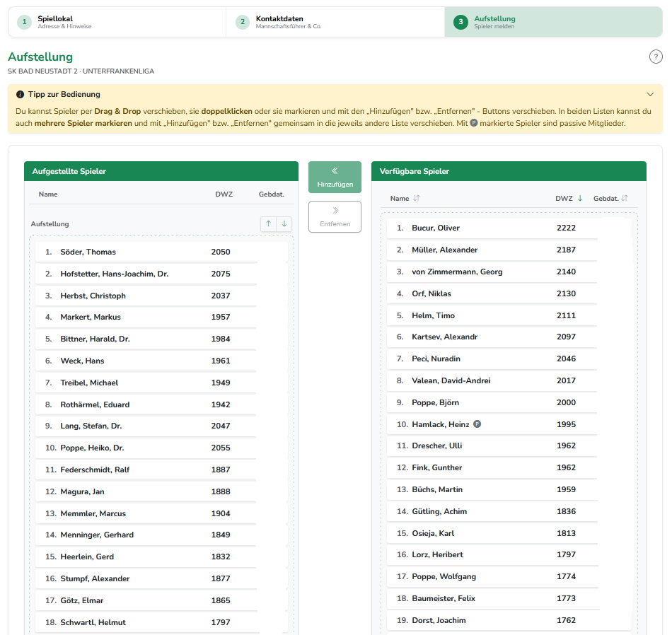
Task: Move selected player down with arrow
Action: 284,223
